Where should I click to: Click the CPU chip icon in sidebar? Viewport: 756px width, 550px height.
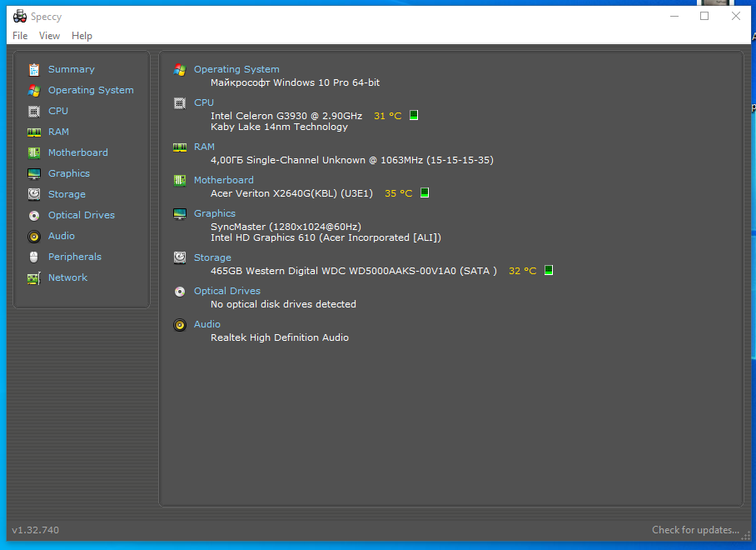point(33,111)
